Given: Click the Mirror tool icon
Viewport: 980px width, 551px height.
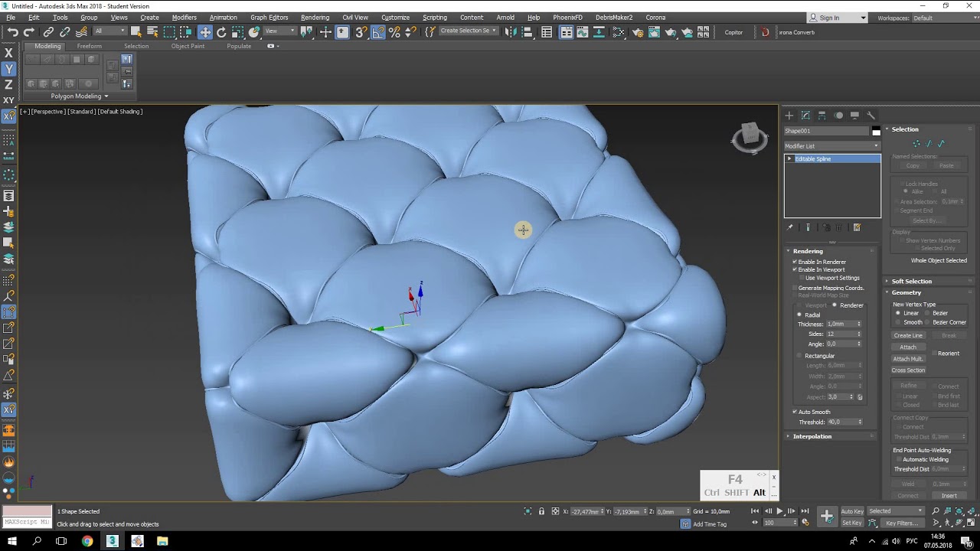Looking at the screenshot, I should pos(511,32).
